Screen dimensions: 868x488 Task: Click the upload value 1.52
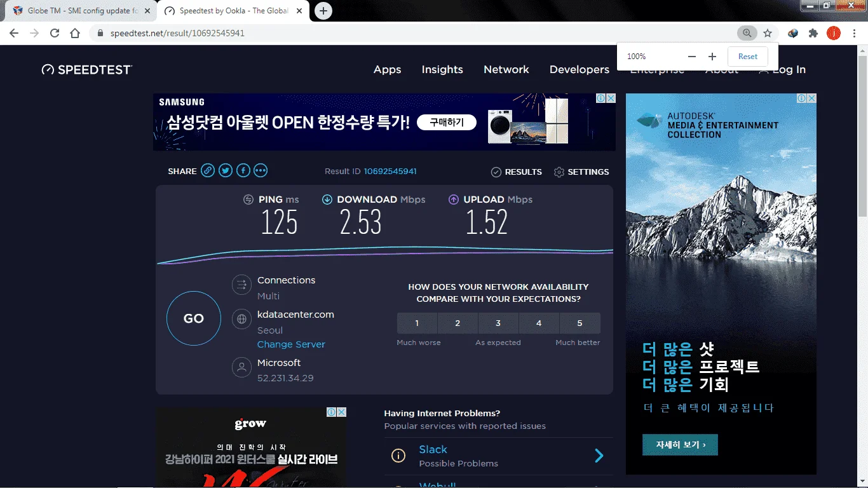click(x=487, y=222)
